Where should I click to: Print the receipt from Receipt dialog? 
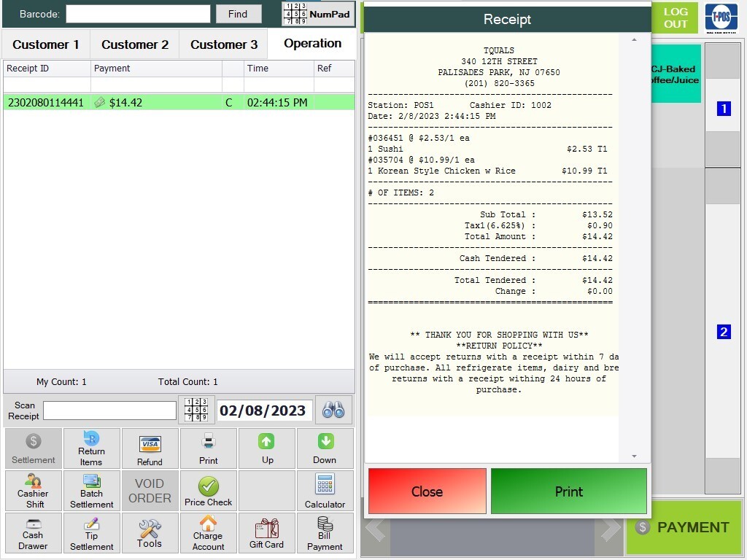point(569,491)
